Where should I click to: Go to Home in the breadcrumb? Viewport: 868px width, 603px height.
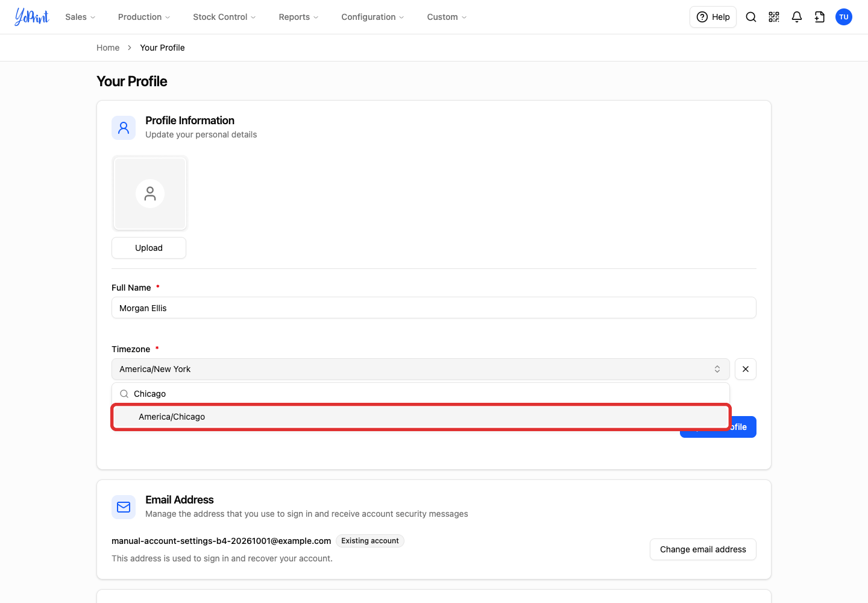108,48
